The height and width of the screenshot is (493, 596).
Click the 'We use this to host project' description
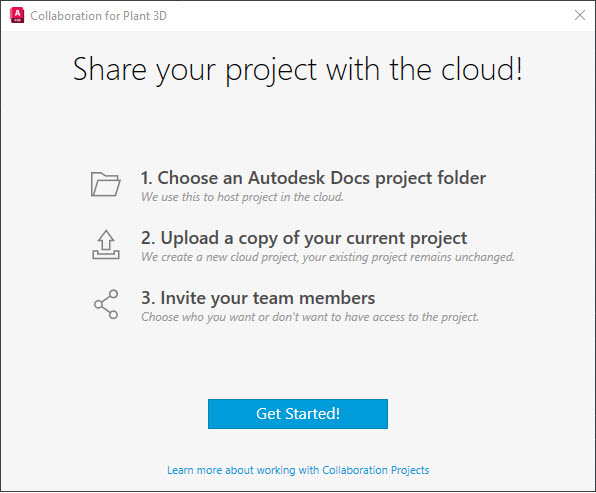[x=242, y=197]
